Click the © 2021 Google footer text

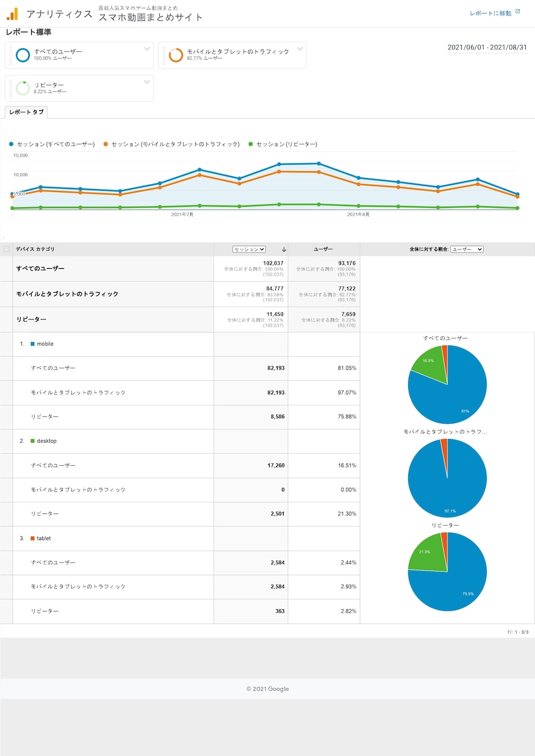[x=268, y=689]
